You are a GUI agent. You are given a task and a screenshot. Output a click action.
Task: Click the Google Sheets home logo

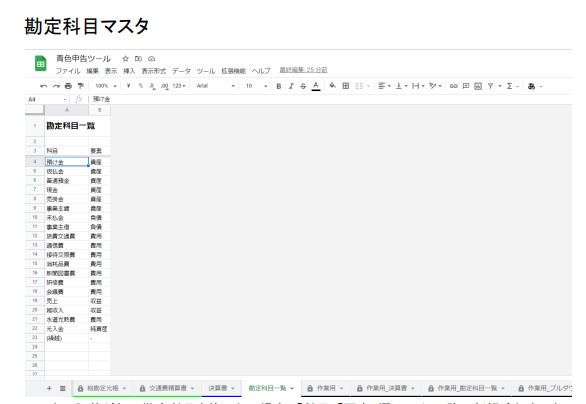pos(40,63)
